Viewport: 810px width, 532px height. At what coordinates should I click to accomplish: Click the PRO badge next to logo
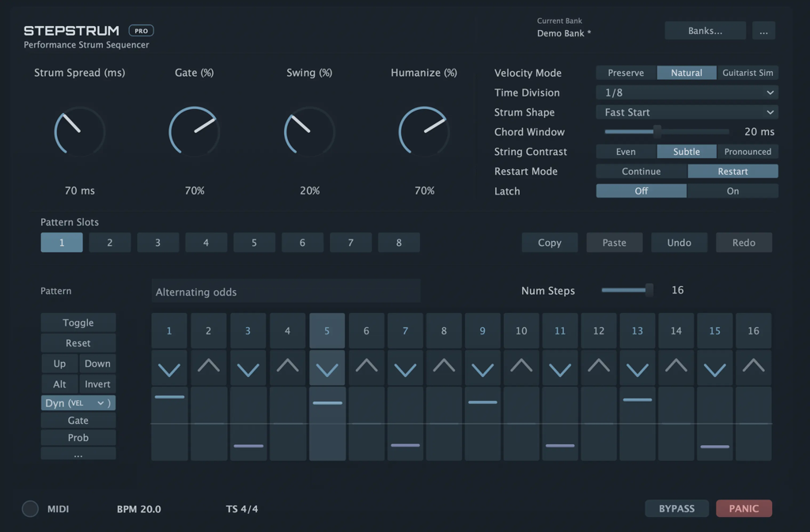click(141, 31)
